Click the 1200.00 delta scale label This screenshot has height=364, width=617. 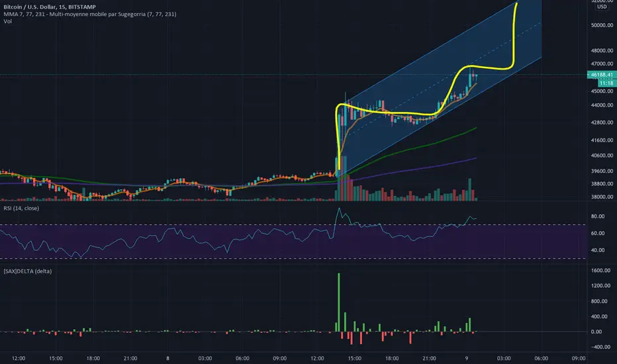coord(600,286)
